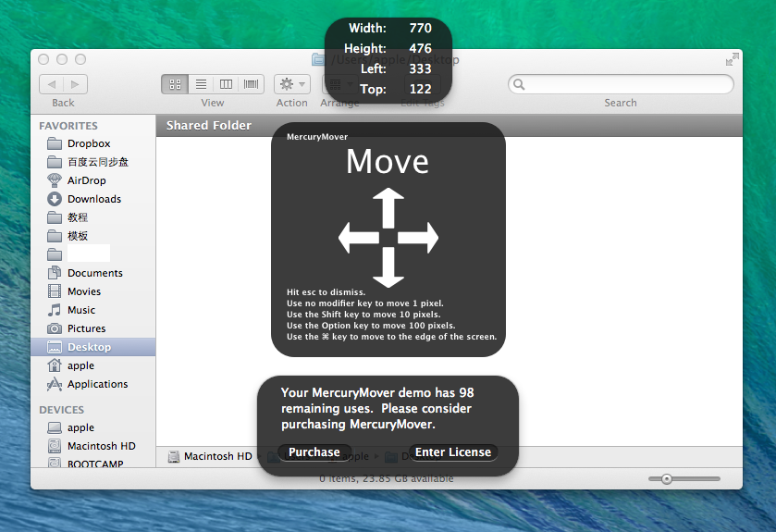
Task: Open 百度云同步盘 folder in sidebar
Action: [93, 162]
